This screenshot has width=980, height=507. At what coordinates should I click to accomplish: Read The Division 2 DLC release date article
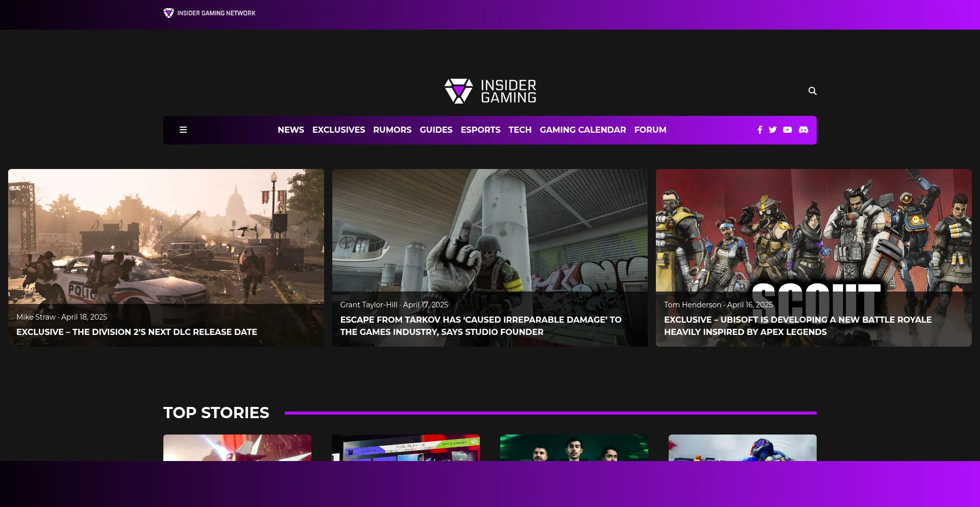click(x=137, y=332)
